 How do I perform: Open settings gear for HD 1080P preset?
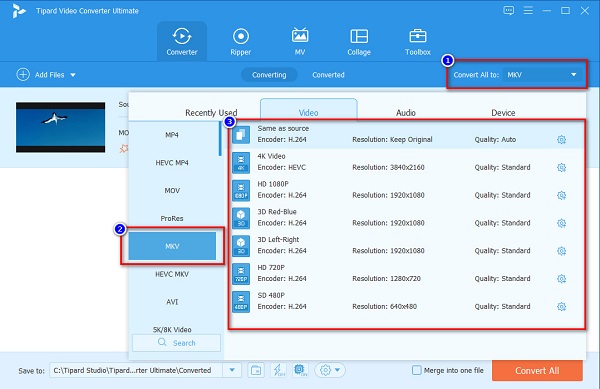pos(561,195)
